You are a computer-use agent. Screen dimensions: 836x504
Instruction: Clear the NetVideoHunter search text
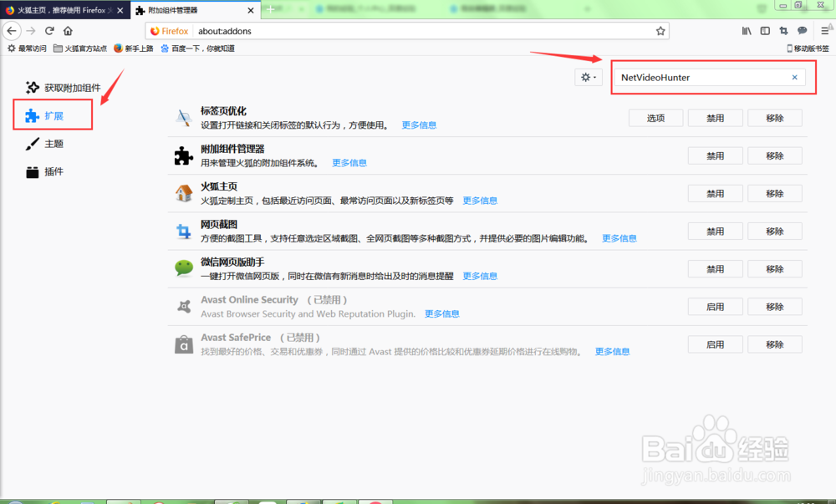click(x=794, y=77)
